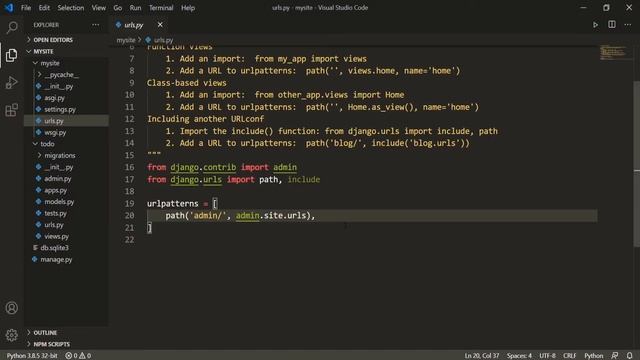Image resolution: width=640 pixels, height=360 pixels.
Task: Open asgi.py in the mysite folder
Action: pyautogui.click(x=66, y=98)
